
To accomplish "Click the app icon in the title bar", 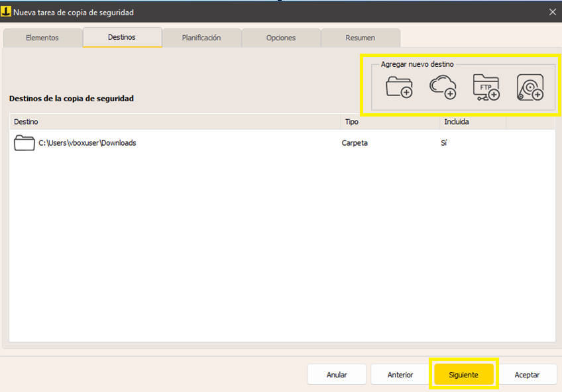I will coord(7,12).
